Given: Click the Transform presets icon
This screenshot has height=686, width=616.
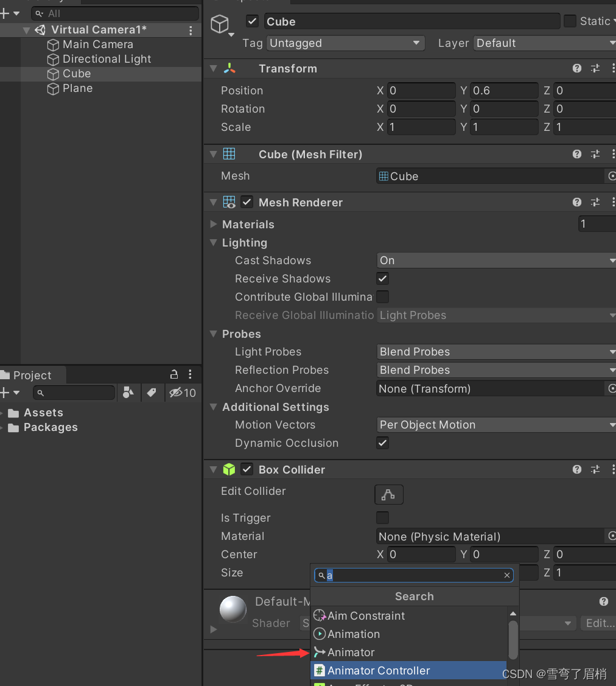Looking at the screenshot, I should (x=595, y=68).
